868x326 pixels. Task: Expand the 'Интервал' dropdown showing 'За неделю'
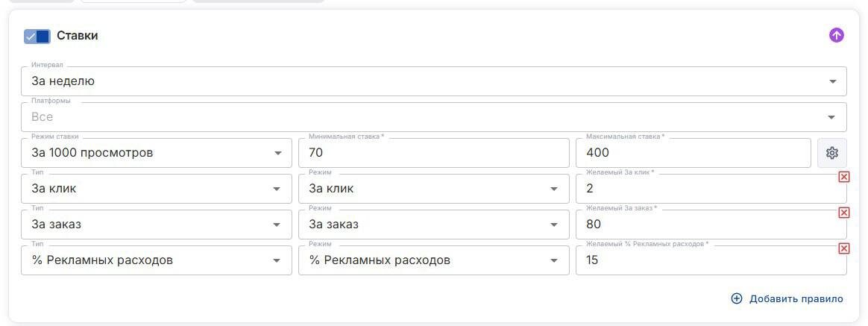coord(433,81)
